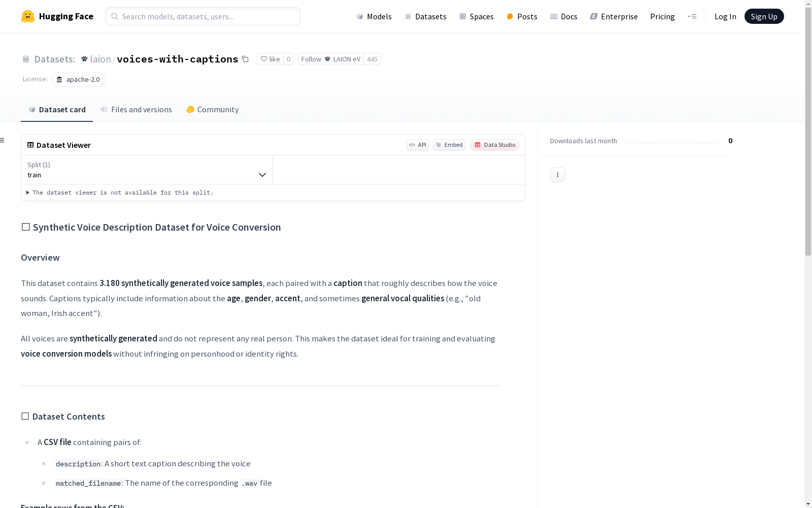The height and width of the screenshot is (508, 812).
Task: Click the datasets stack icon beside 'Datasets:'
Action: 26,59
